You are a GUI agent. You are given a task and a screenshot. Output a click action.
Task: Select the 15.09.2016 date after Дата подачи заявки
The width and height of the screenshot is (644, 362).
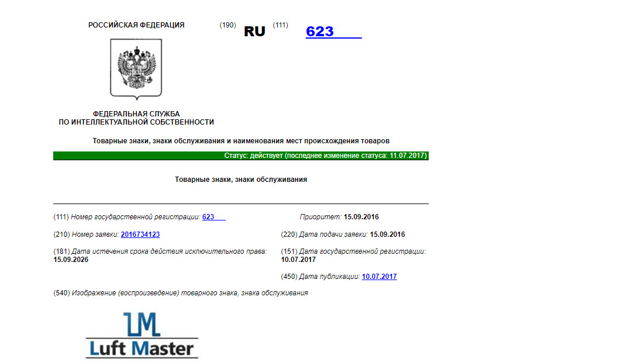coord(387,235)
